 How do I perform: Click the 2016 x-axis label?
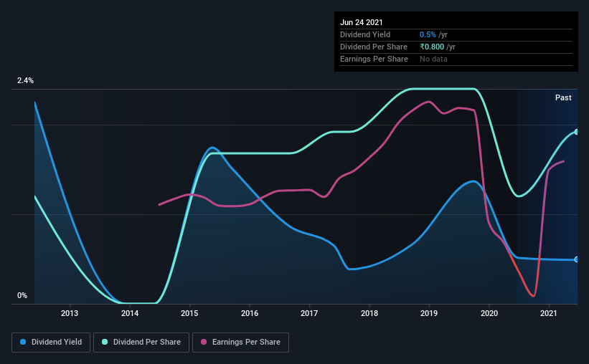point(250,313)
